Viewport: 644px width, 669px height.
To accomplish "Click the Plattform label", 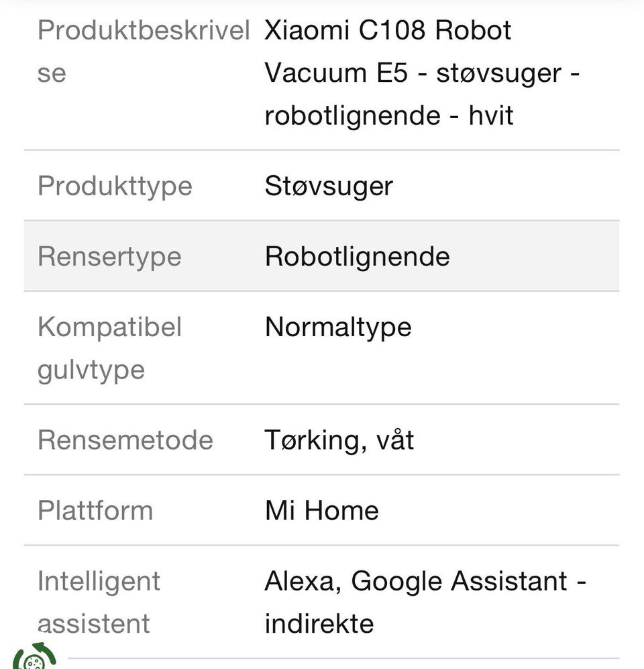I will pyautogui.click(x=95, y=511).
